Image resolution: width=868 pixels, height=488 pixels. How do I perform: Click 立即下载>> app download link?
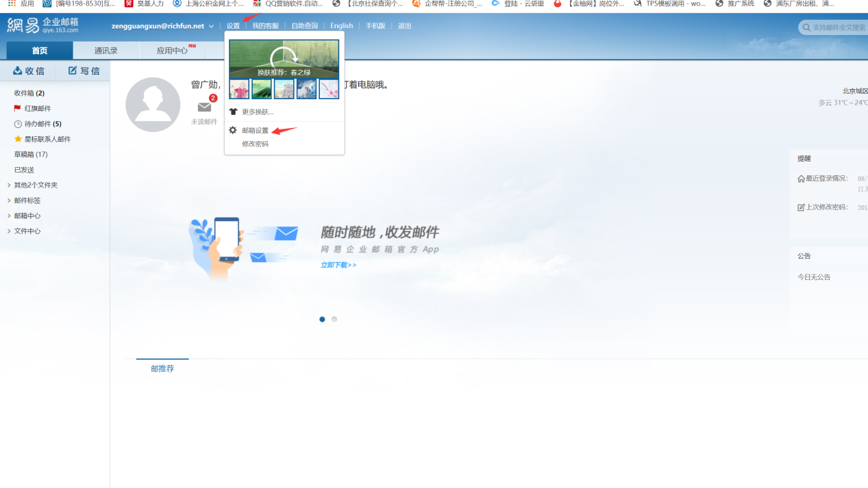pyautogui.click(x=338, y=265)
